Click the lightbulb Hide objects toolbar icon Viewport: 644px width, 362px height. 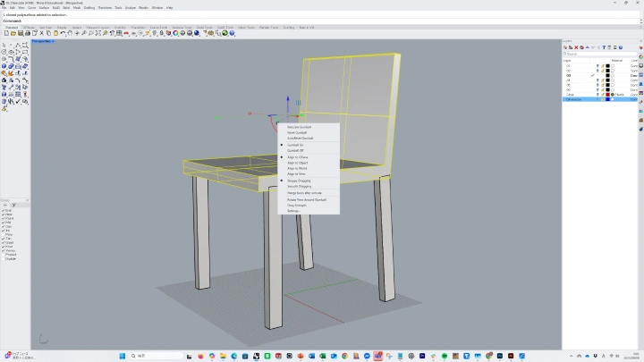155,33
